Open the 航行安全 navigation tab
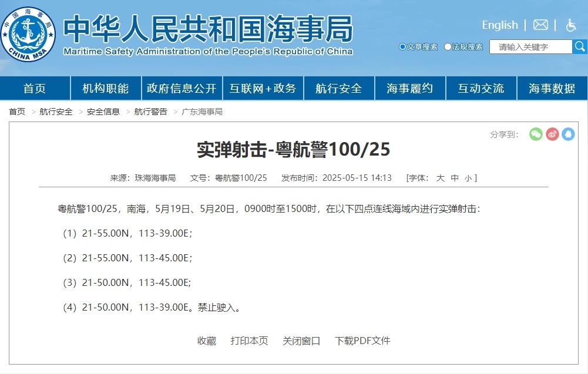The width and height of the screenshot is (588, 374). [x=339, y=89]
